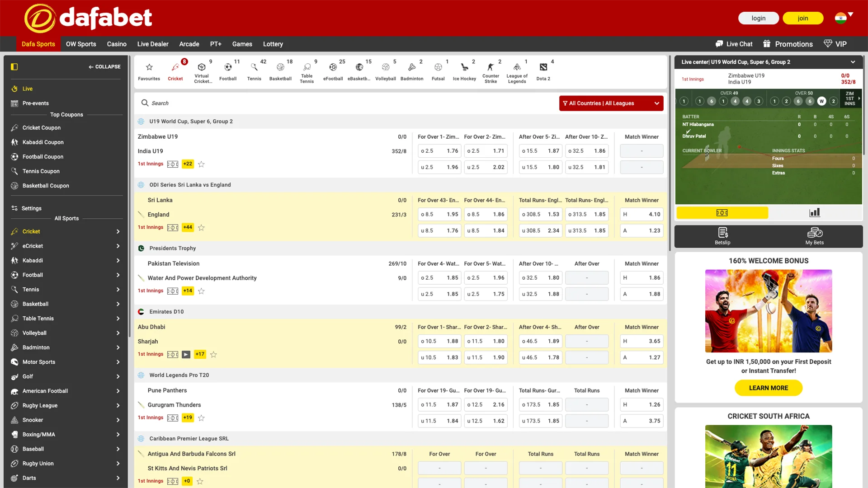Play live stream for Abu Dhabi match

[x=186, y=355]
